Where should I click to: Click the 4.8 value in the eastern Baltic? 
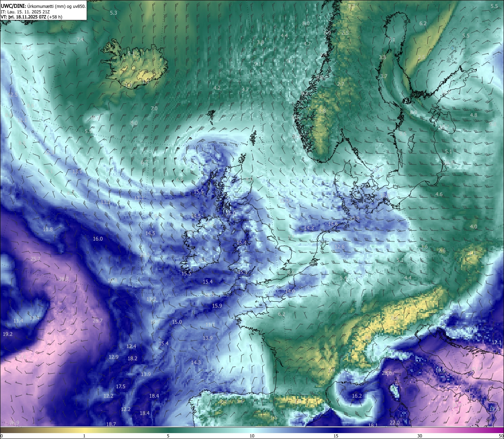pos(473,115)
